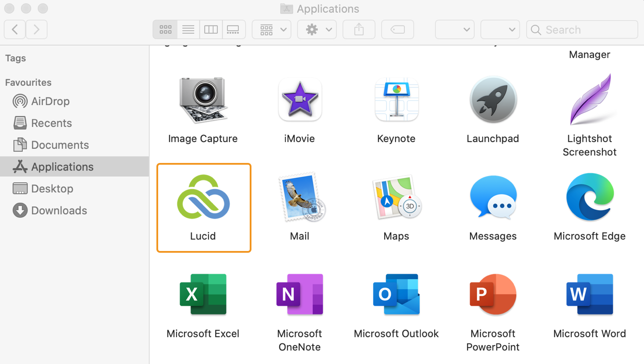
Task: Select the Maps app icon
Action: [397, 197]
